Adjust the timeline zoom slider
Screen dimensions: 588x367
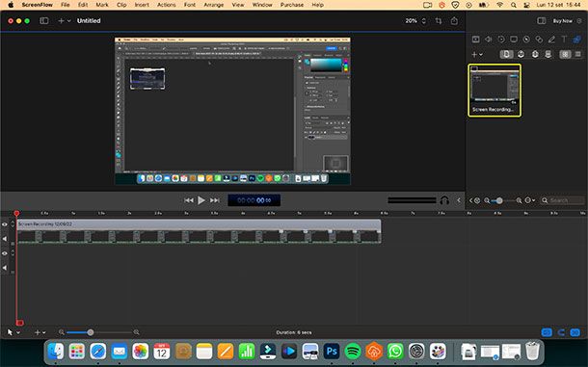coord(91,332)
